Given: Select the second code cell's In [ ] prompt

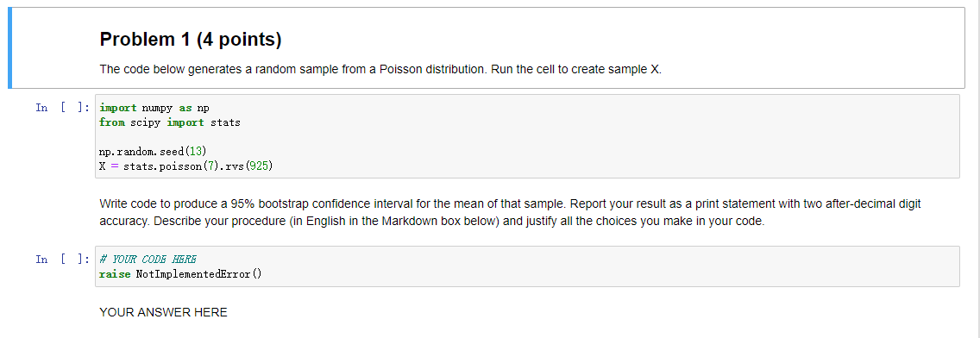Looking at the screenshot, I should 62,259.
